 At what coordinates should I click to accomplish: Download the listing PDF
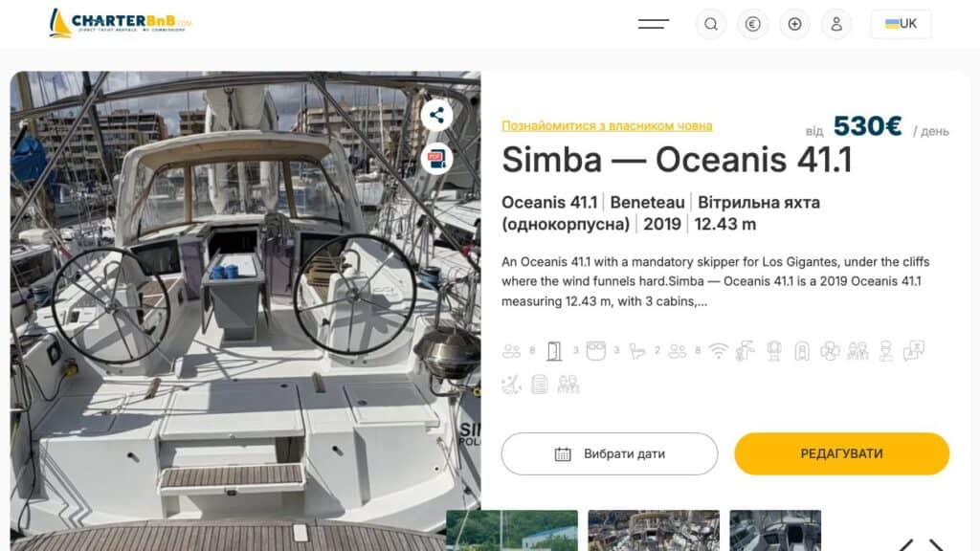pyautogui.click(x=436, y=159)
